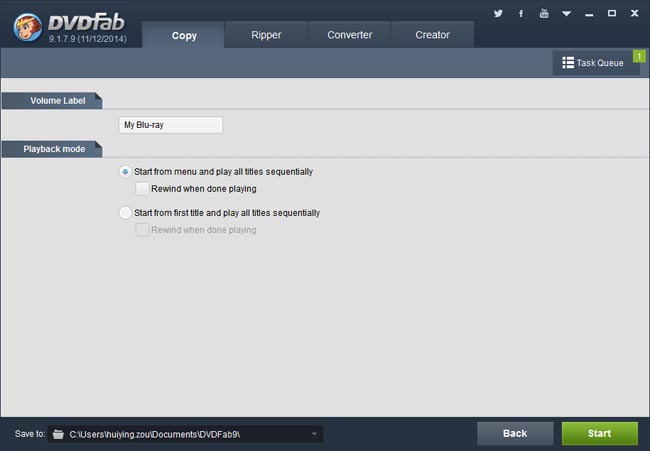Expand the Save to path dropdown
The image size is (650, 451).
point(314,434)
